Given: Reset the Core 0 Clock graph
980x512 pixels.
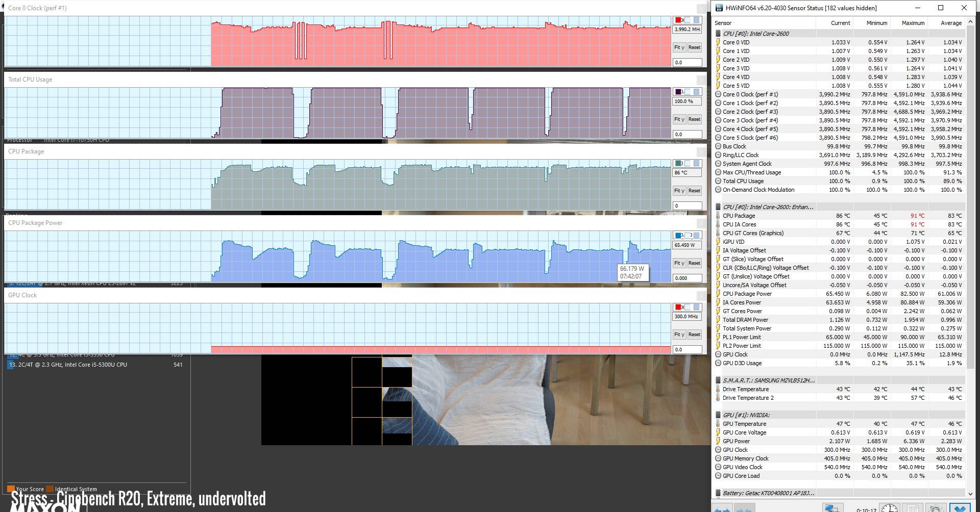Looking at the screenshot, I should point(694,47).
